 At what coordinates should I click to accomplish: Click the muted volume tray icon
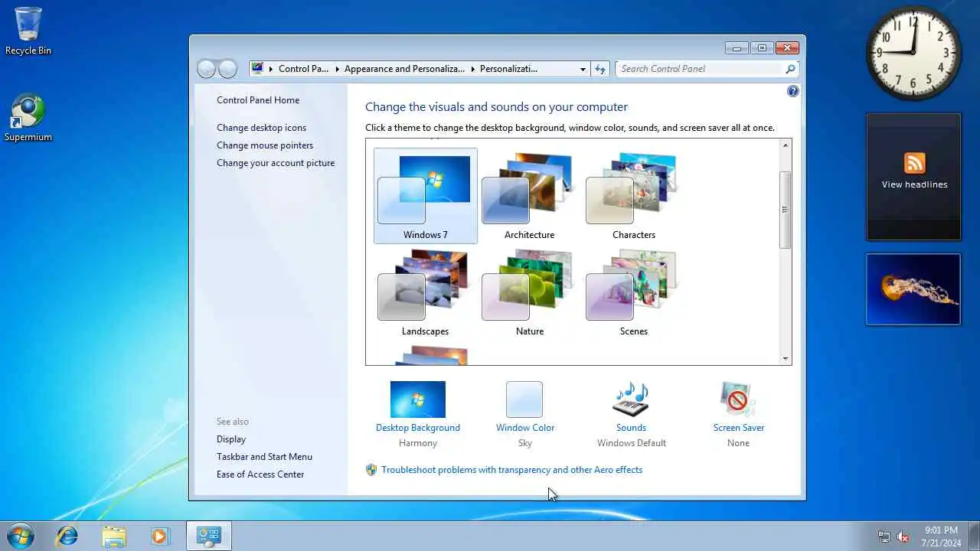[x=903, y=536]
